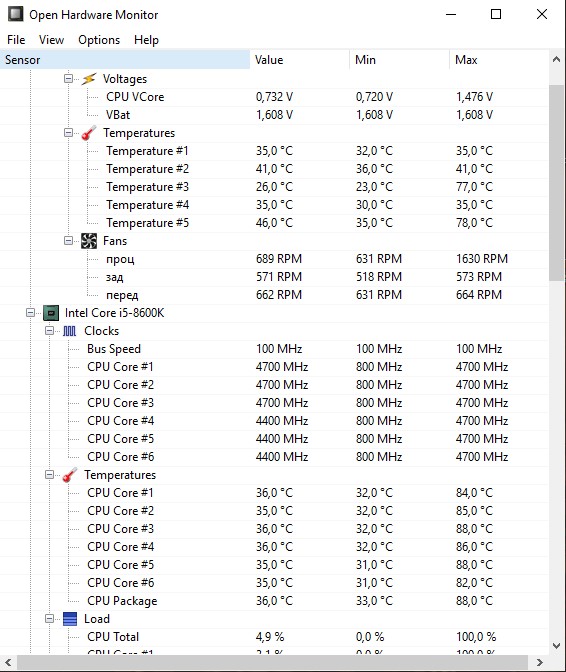This screenshot has width=566, height=672.
Task: Click the Value column header
Action: coord(299,60)
